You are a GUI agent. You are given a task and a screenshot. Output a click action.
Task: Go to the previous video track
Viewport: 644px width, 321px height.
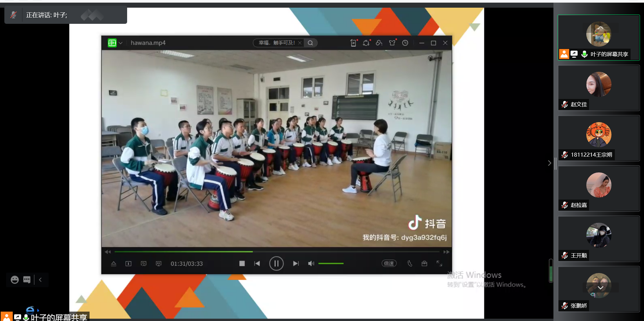(x=257, y=264)
